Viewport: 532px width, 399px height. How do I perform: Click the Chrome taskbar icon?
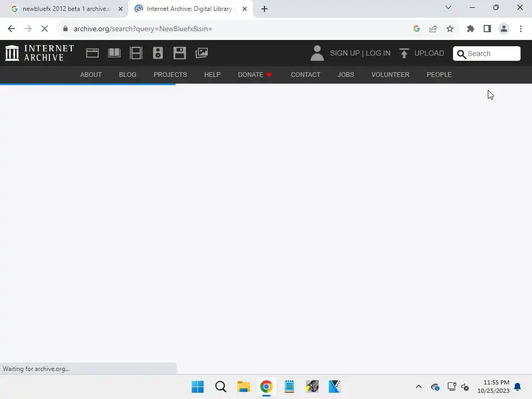pos(267,387)
